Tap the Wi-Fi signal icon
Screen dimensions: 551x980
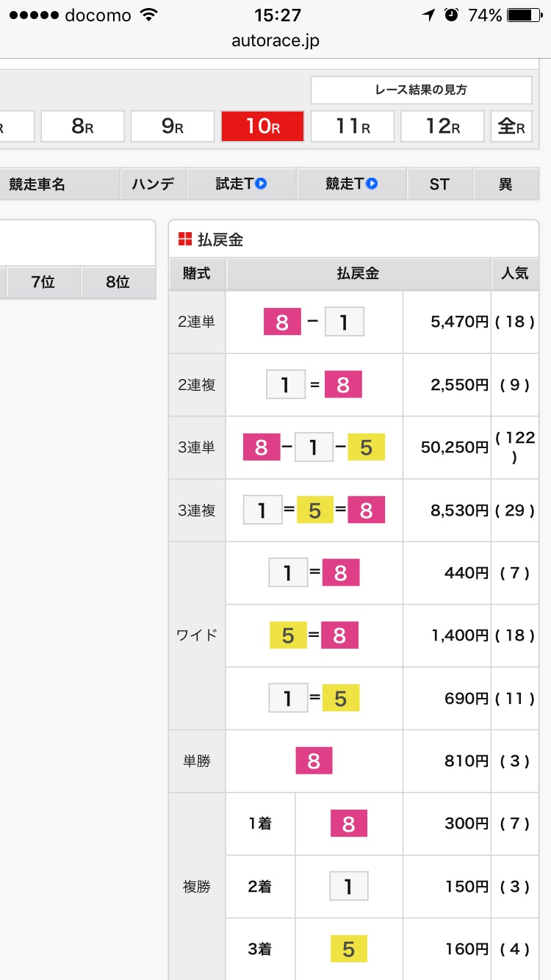tap(149, 15)
